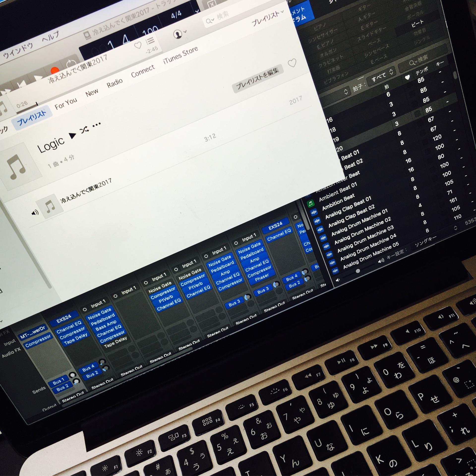Select the 冷え込んでく関東2017 song artwork thumbnail
The width and height of the screenshot is (476, 476).
pos(49,206)
